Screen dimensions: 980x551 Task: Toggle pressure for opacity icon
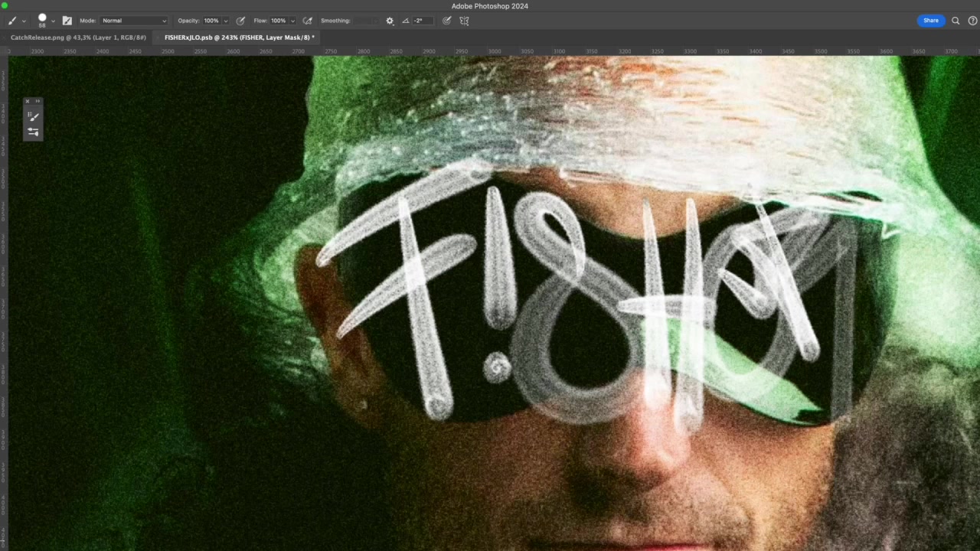tap(240, 21)
